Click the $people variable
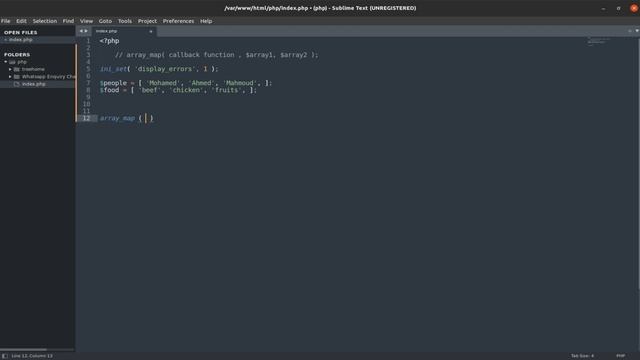 coord(113,83)
